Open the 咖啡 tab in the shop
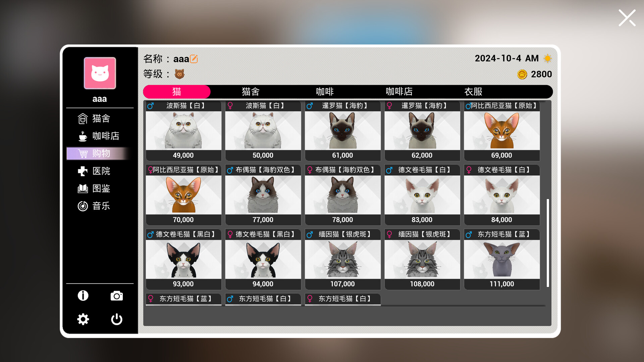Screen dimensions: 644x362 325,91
